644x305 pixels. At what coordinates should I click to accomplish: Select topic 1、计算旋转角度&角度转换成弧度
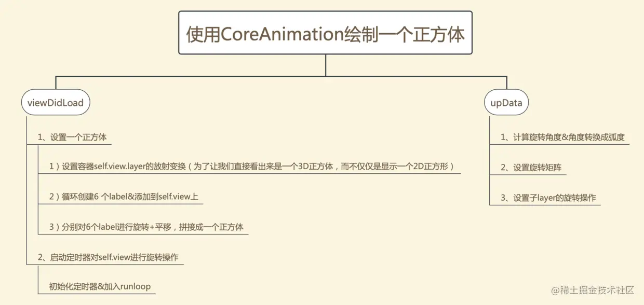(x=562, y=137)
